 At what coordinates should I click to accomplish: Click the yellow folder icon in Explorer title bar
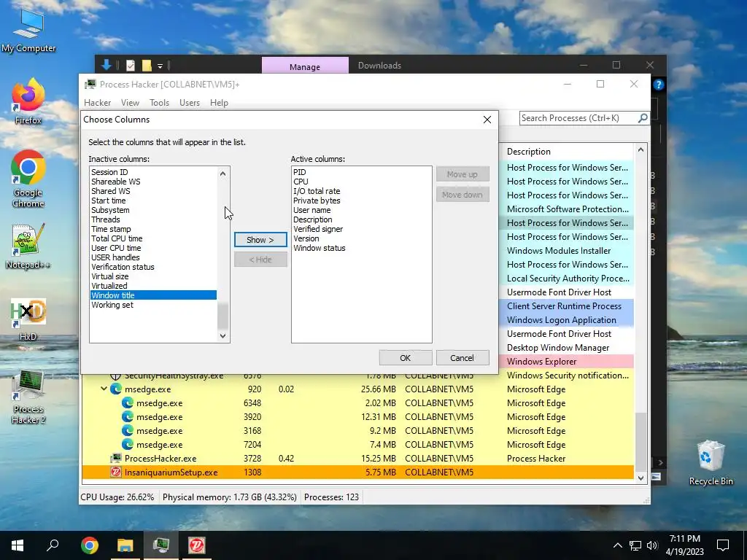click(x=147, y=65)
